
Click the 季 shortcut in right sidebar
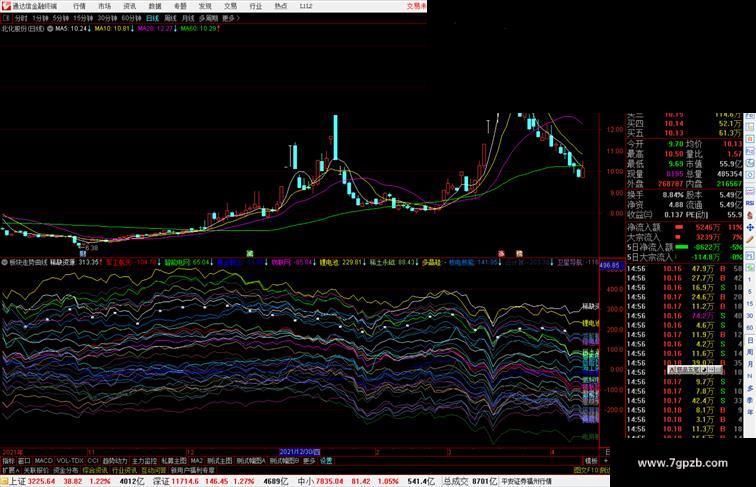750,400
